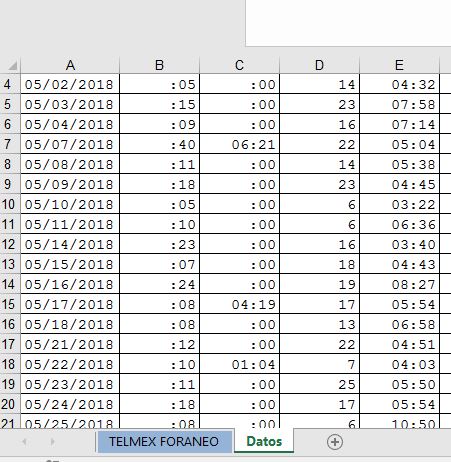Click the cell with date 05/10/2018

click(x=70, y=204)
